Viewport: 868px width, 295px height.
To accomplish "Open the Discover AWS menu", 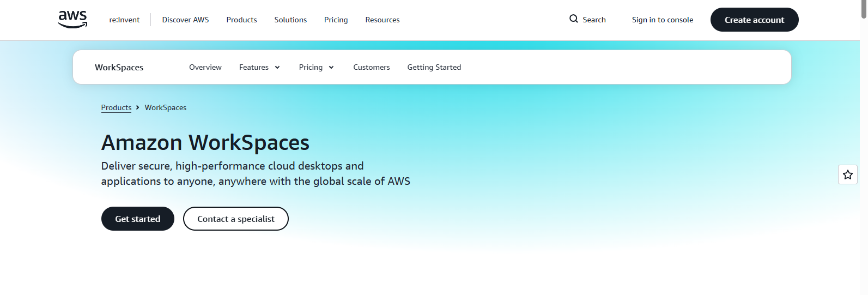I will click(185, 20).
